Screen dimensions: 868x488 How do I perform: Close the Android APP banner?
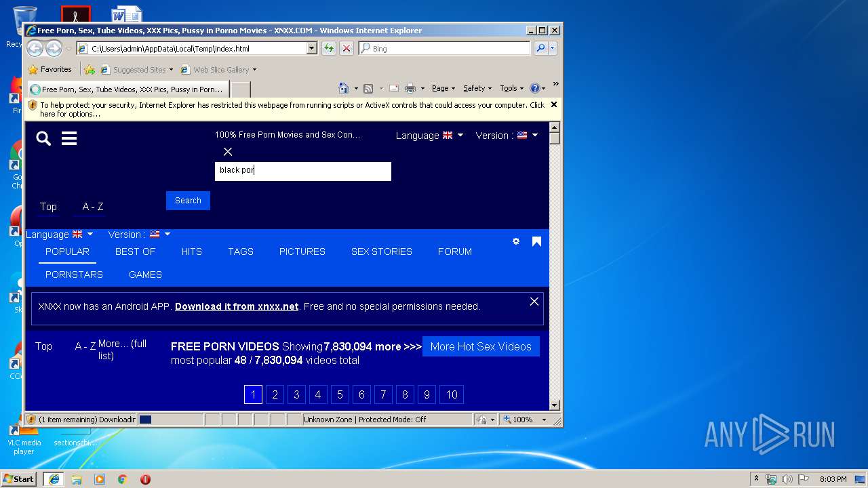pos(534,302)
